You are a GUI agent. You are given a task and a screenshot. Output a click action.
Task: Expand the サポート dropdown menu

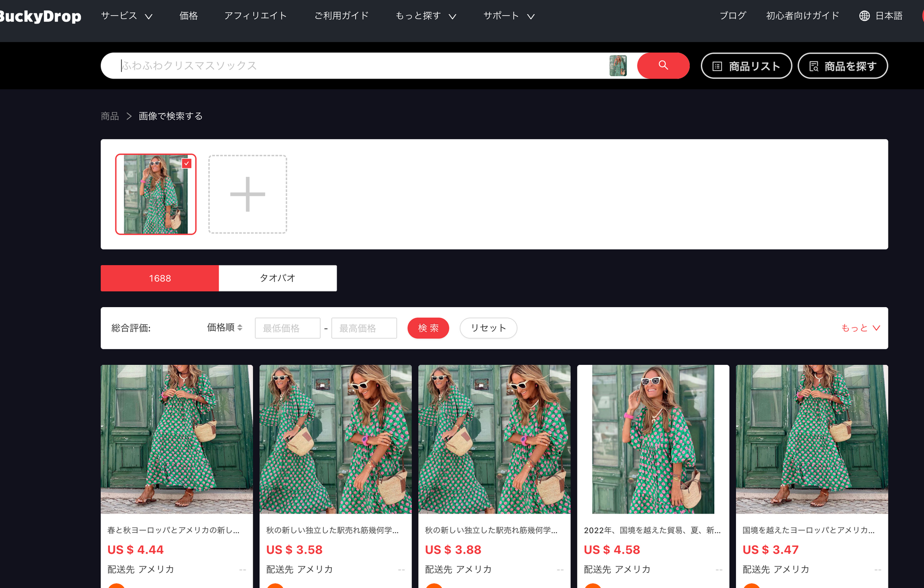[509, 16]
